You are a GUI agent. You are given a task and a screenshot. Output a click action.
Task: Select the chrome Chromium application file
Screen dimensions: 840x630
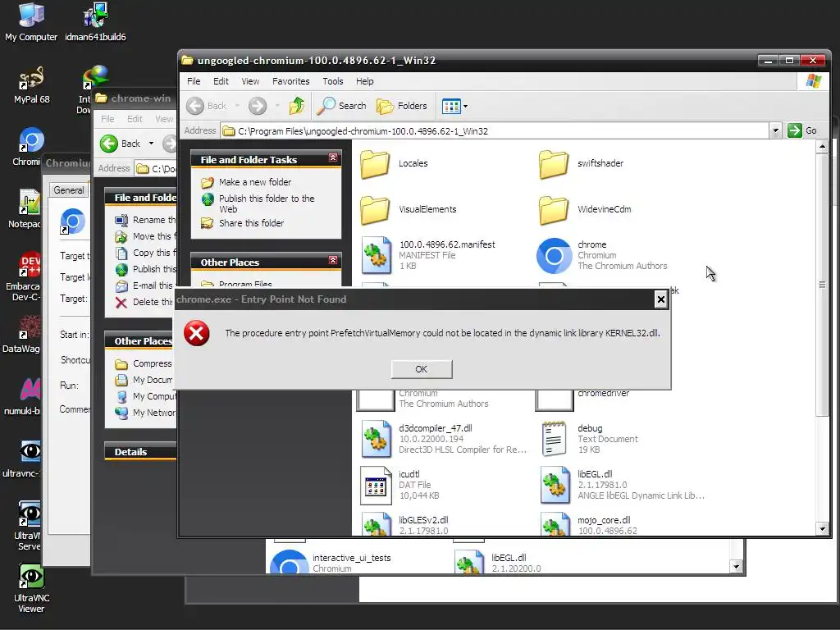602,255
